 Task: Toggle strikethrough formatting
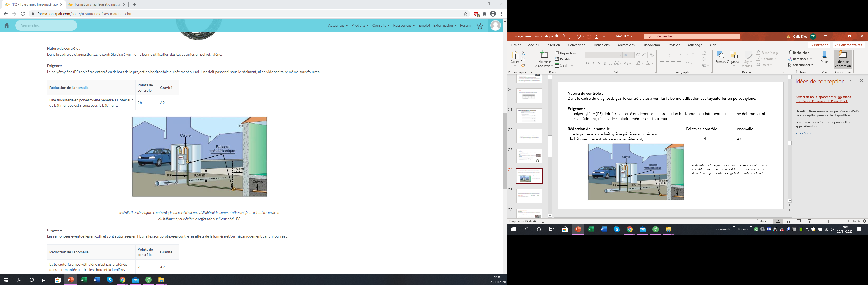pos(610,63)
